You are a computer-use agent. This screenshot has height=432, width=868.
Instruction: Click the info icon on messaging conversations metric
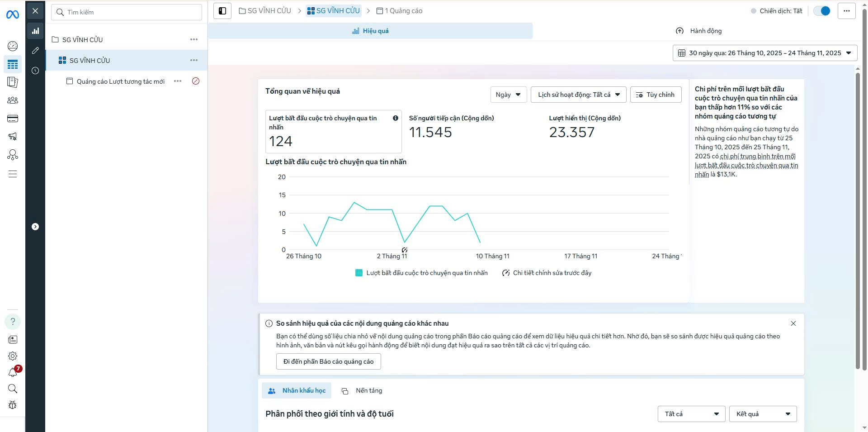(x=396, y=118)
